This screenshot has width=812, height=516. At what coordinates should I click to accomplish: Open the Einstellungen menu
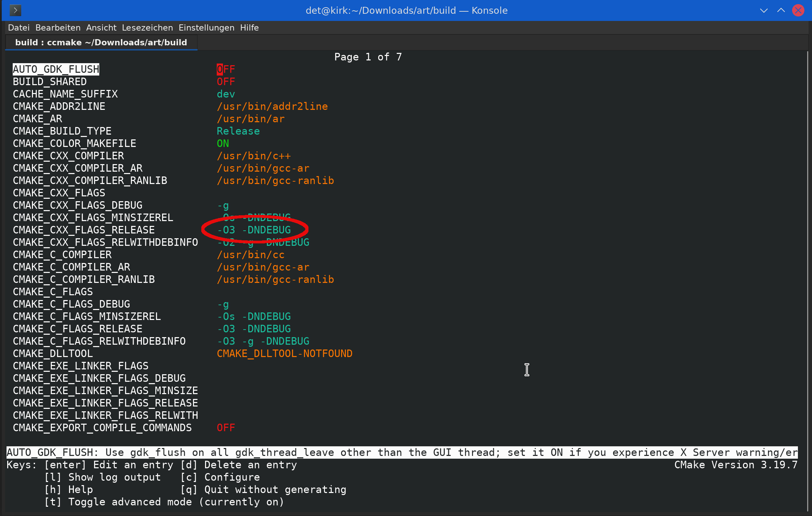point(206,28)
